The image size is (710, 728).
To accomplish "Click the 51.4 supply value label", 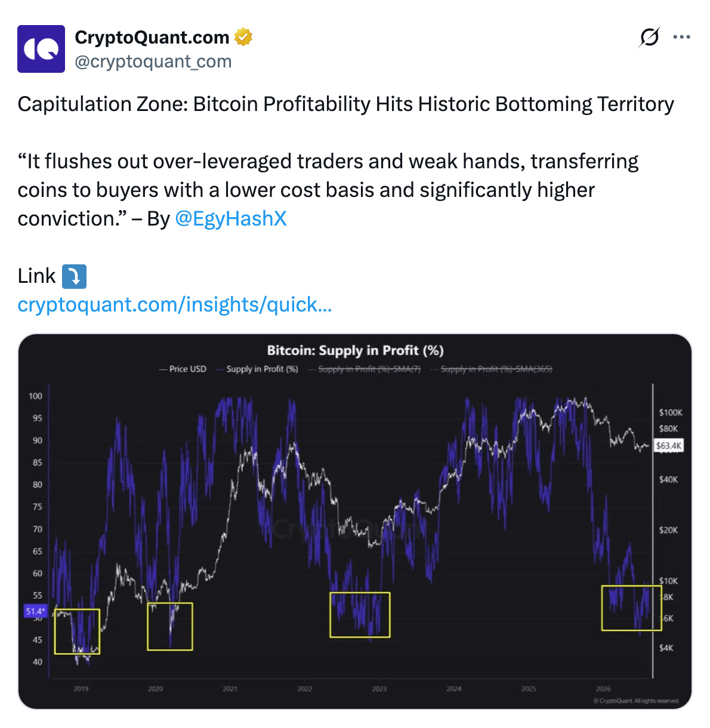I will pyautogui.click(x=35, y=611).
